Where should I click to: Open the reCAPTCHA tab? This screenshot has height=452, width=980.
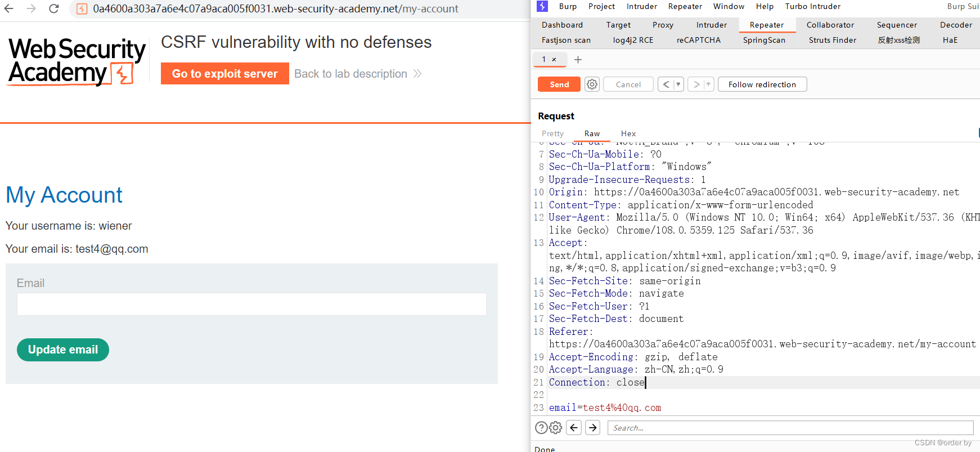coord(698,40)
